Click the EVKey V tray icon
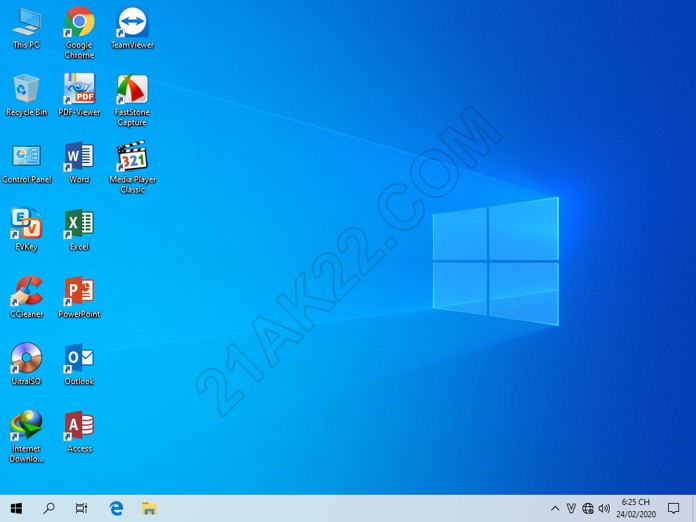This screenshot has width=696, height=522. (571, 509)
